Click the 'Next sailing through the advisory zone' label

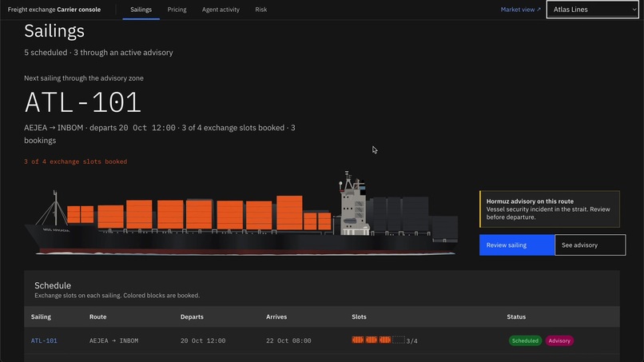[84, 78]
